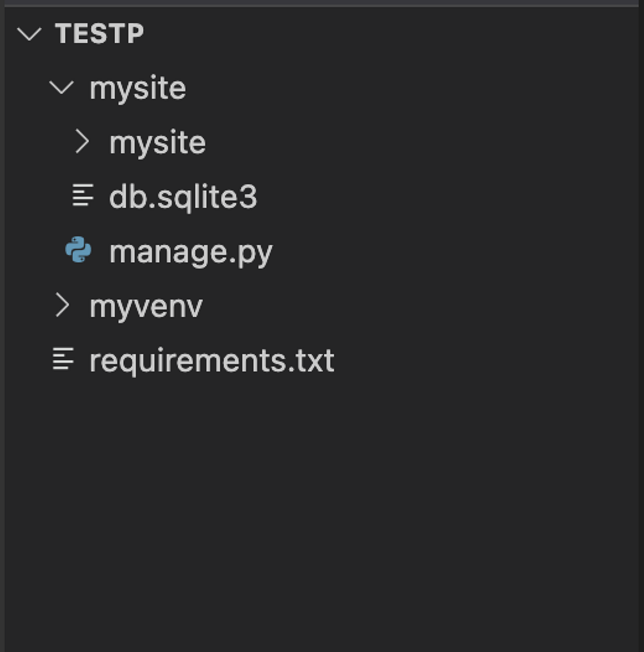644x652 pixels.
Task: Collapse the TESTP root folder chevron
Action: point(29,34)
